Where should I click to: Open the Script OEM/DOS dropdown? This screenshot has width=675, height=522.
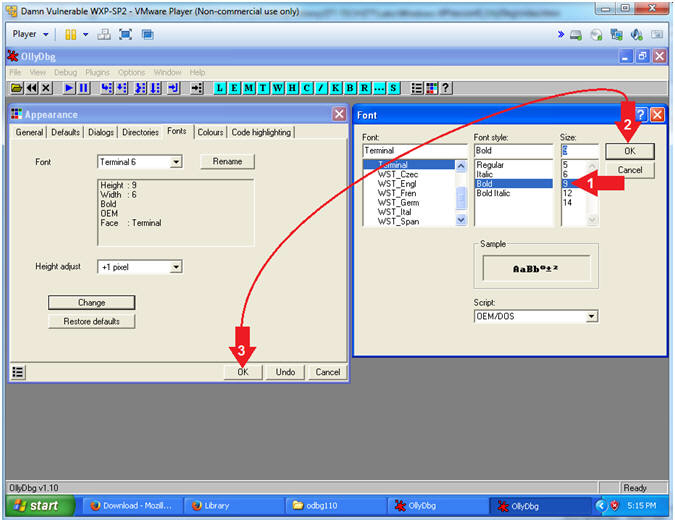point(591,316)
